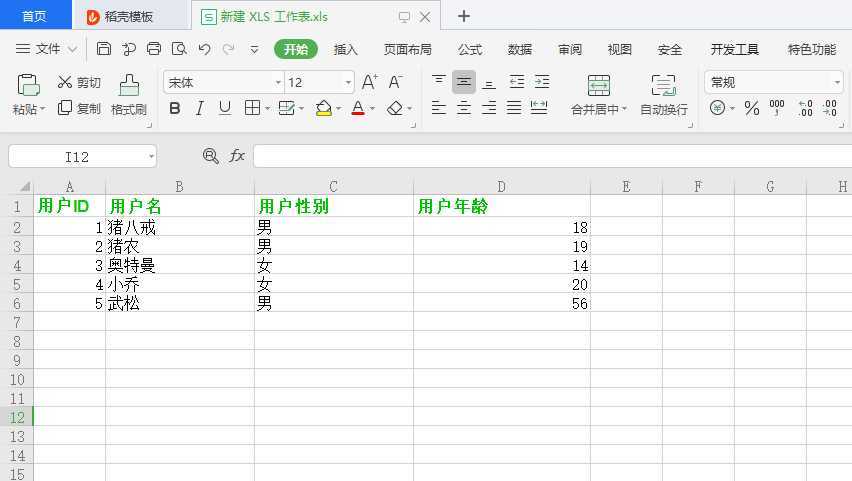Viewport: 852px width, 481px height.
Task: Open the 开发工具 ribbon tab
Action: [x=735, y=49]
